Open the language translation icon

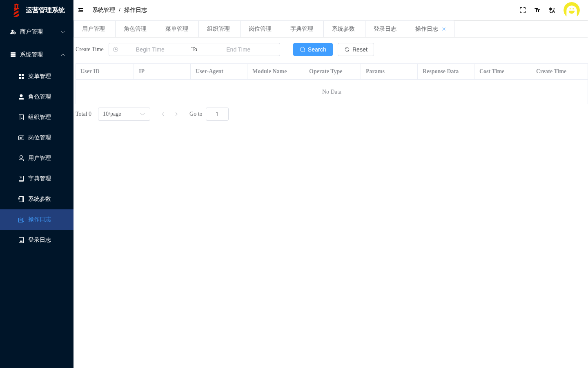coord(552,10)
